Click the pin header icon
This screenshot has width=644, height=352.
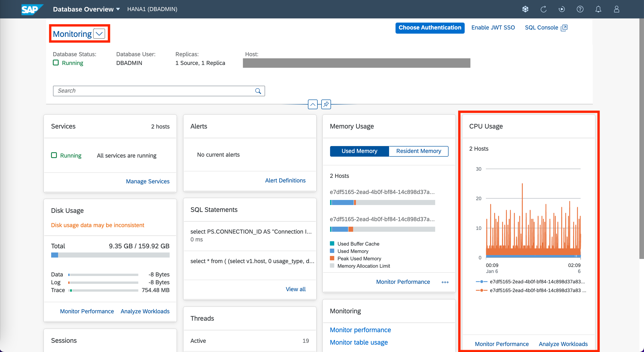pyautogui.click(x=326, y=104)
